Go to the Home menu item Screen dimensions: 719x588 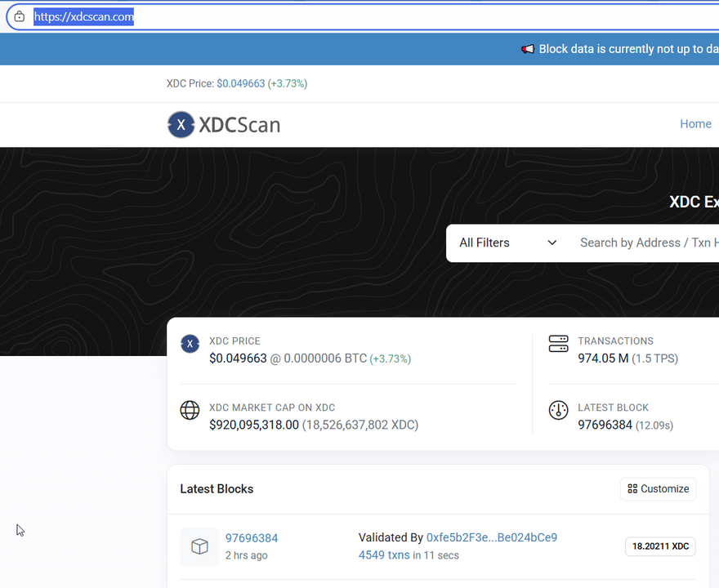[695, 124]
